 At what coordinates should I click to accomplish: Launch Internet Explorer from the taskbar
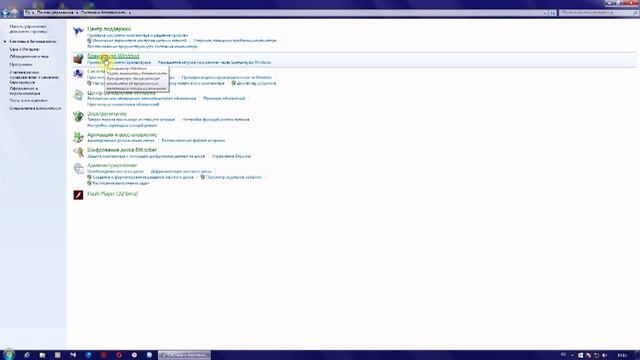(x=27, y=355)
